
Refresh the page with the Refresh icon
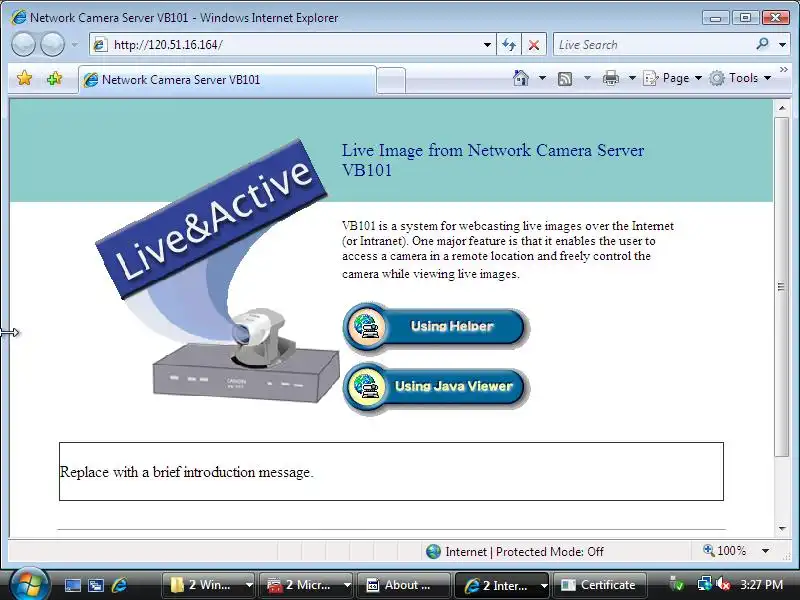pyautogui.click(x=509, y=45)
